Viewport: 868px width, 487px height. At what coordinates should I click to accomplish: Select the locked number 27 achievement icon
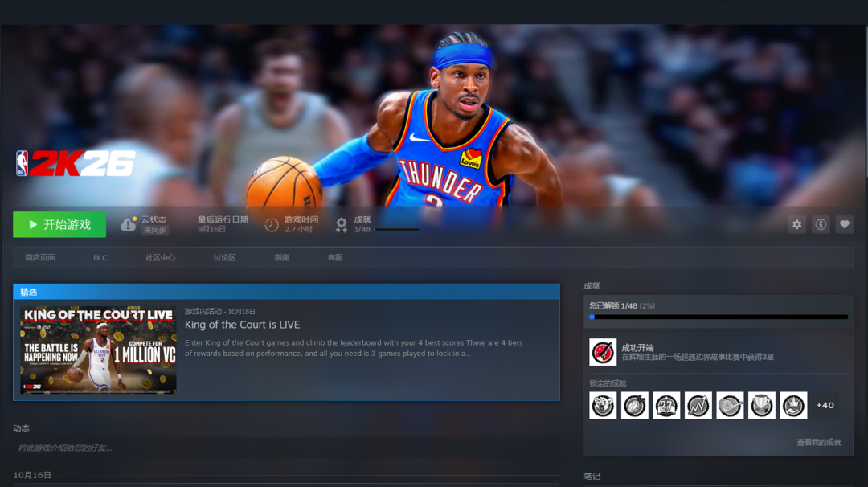666,406
